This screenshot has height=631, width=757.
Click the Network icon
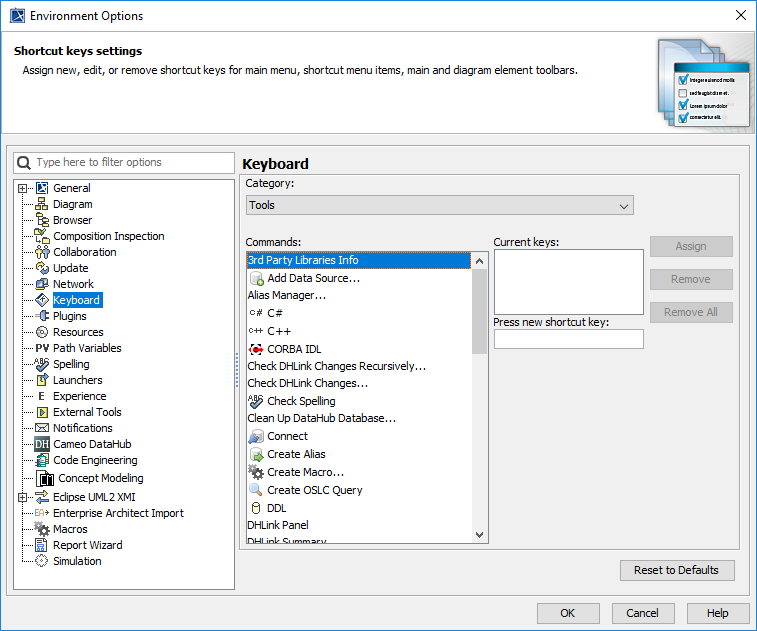tap(42, 283)
